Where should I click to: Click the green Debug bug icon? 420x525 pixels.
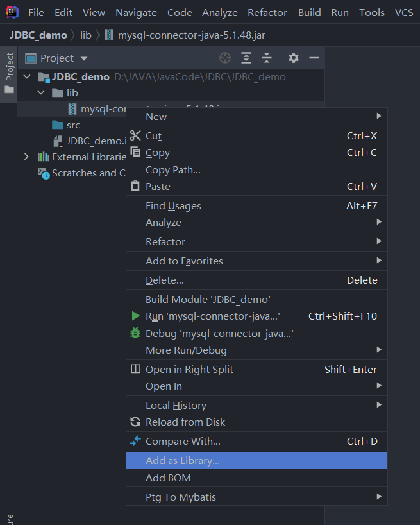click(135, 333)
